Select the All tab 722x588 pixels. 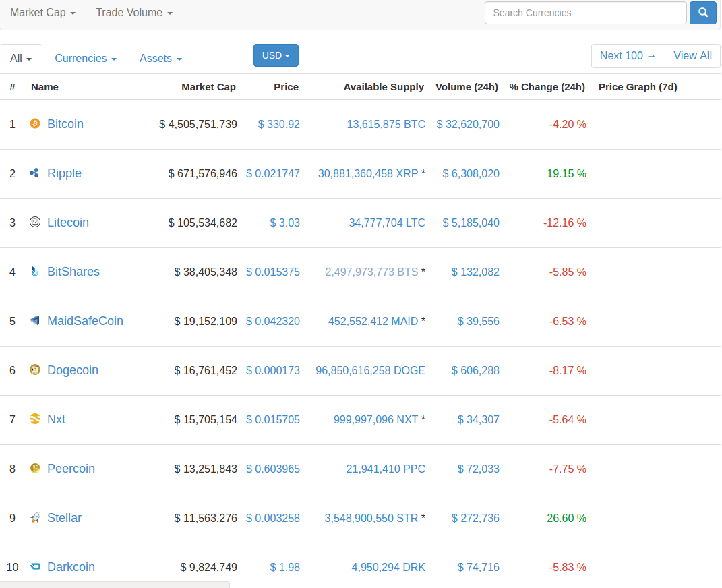pyautogui.click(x=21, y=59)
